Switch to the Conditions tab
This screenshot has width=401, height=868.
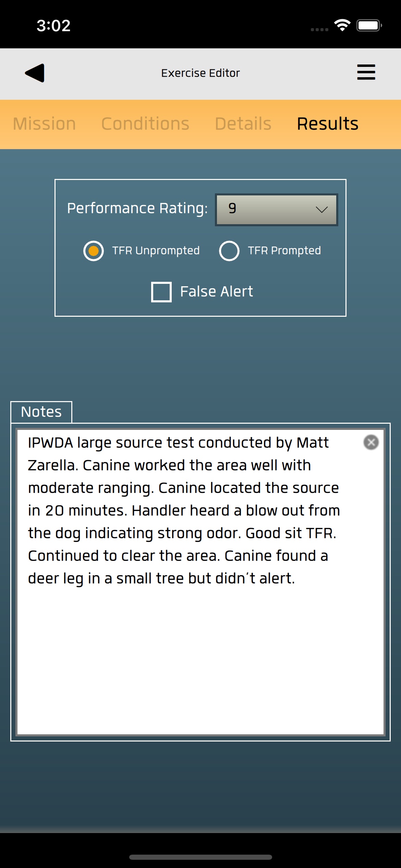coord(145,124)
